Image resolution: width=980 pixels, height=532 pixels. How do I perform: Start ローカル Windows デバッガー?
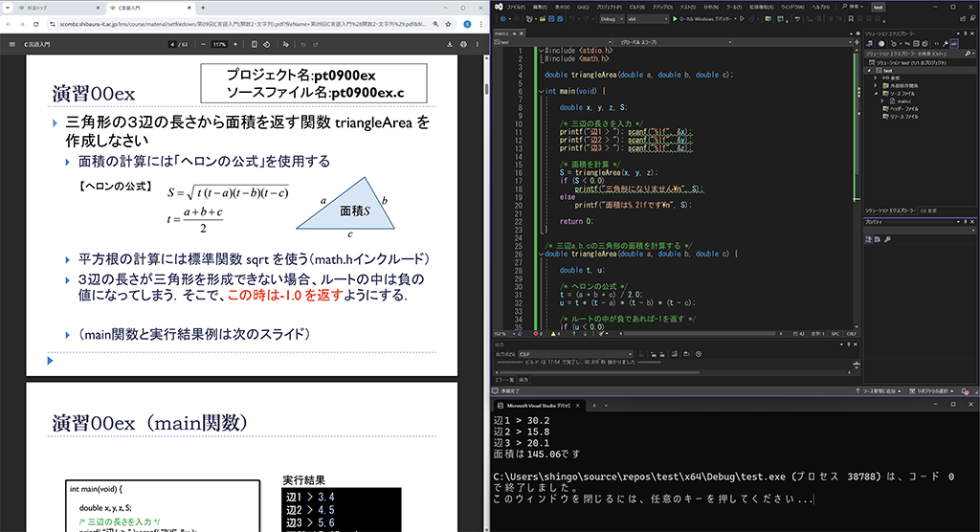tap(703, 19)
